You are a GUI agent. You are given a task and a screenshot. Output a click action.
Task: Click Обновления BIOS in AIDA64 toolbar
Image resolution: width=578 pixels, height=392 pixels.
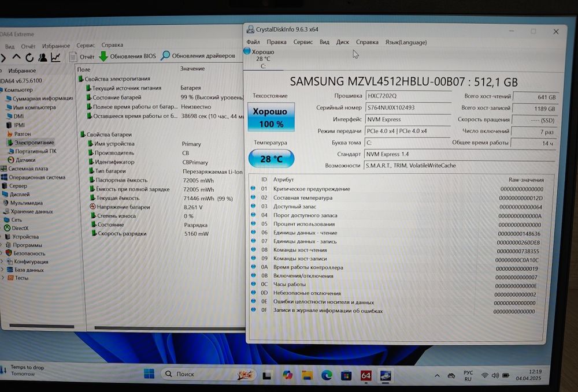click(128, 57)
